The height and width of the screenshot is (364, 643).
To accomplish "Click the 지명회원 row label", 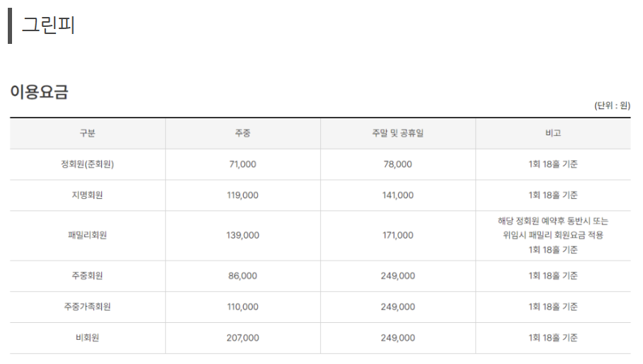I will [x=87, y=195].
